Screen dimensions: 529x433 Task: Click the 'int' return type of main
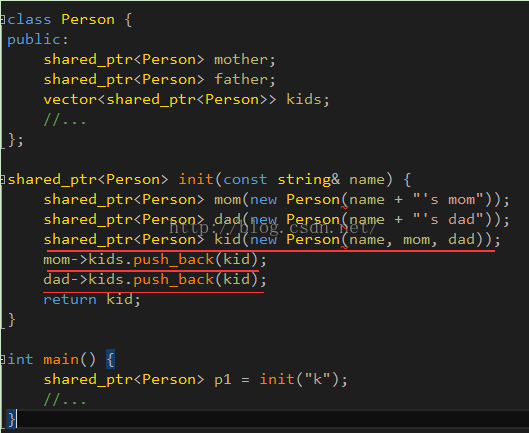(x=20, y=359)
